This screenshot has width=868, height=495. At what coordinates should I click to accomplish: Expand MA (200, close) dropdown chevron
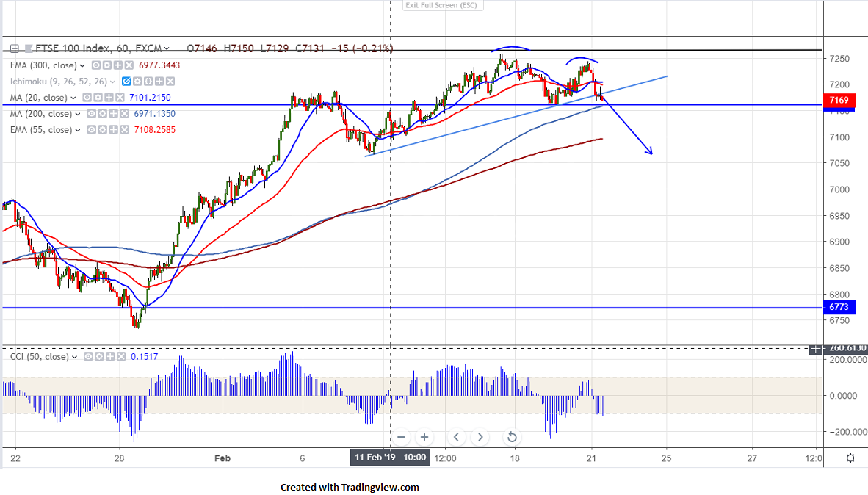(x=78, y=114)
